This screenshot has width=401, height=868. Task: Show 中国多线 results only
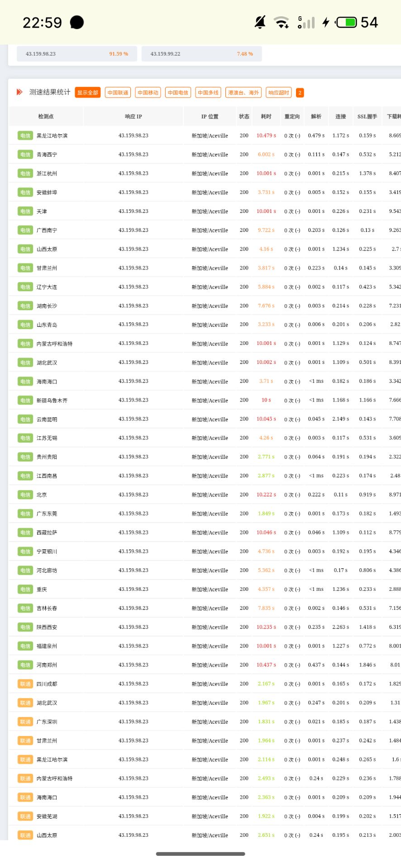tap(208, 93)
